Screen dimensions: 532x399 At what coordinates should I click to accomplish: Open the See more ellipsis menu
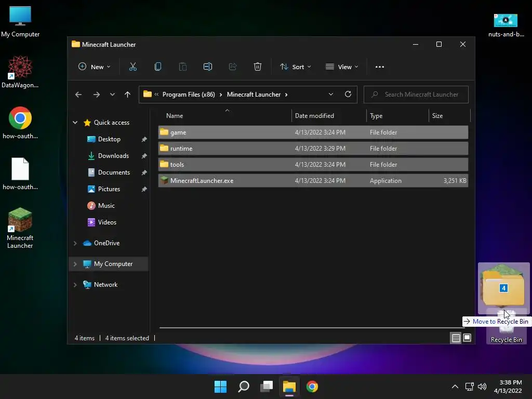point(380,67)
